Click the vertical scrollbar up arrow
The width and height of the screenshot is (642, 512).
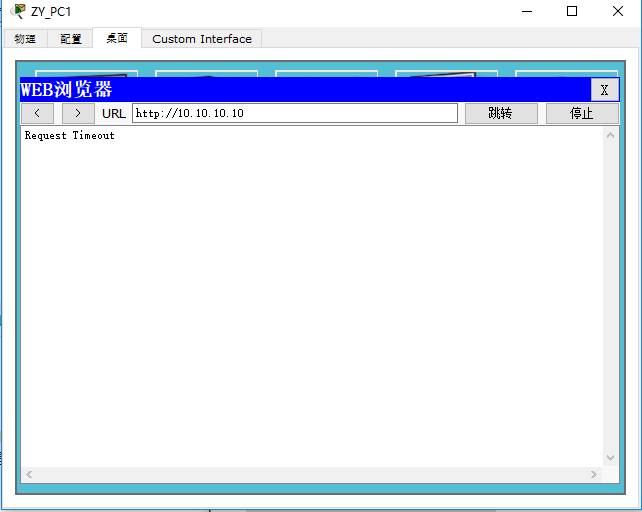[610, 136]
